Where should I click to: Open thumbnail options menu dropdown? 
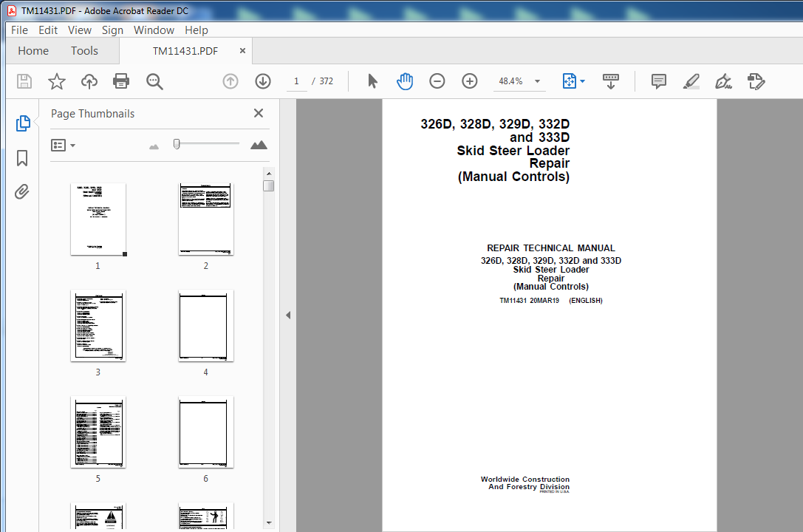(63, 146)
